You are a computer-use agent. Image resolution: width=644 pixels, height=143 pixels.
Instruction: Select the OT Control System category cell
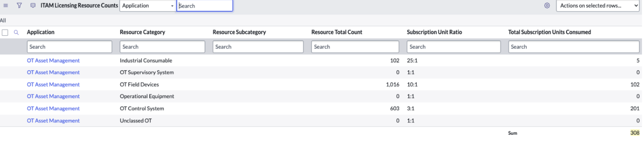(142, 108)
